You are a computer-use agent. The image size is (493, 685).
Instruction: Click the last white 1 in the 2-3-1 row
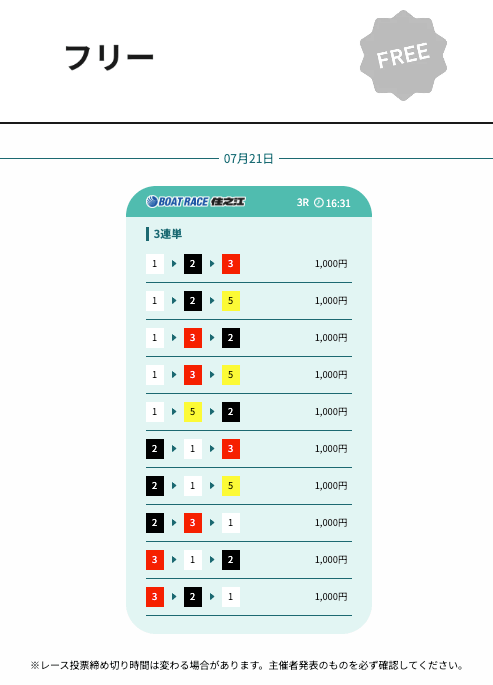point(231,523)
